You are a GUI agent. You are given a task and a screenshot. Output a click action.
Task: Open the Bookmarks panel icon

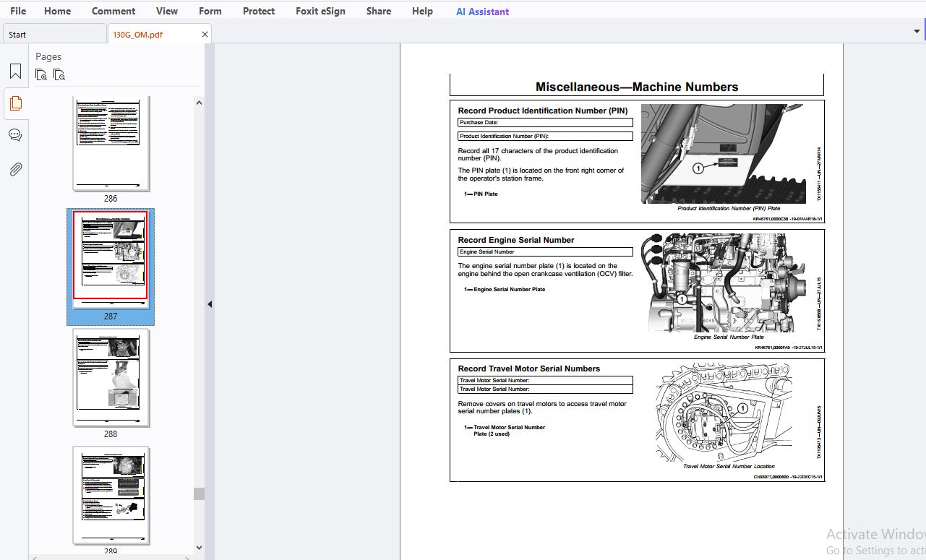click(15, 72)
